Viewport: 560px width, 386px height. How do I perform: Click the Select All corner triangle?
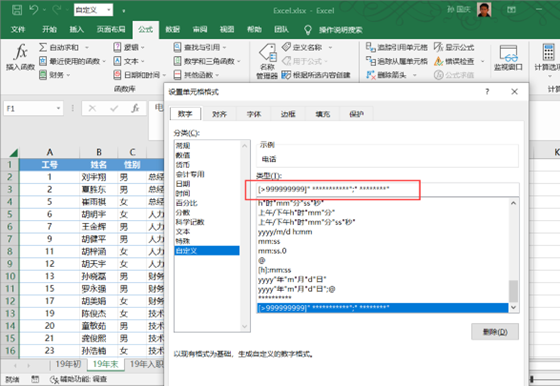coord(13,153)
